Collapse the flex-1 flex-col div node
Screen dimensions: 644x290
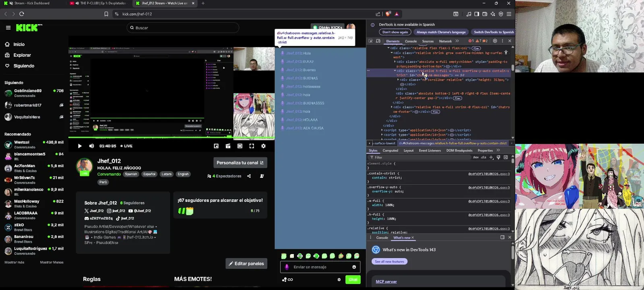pos(388,48)
